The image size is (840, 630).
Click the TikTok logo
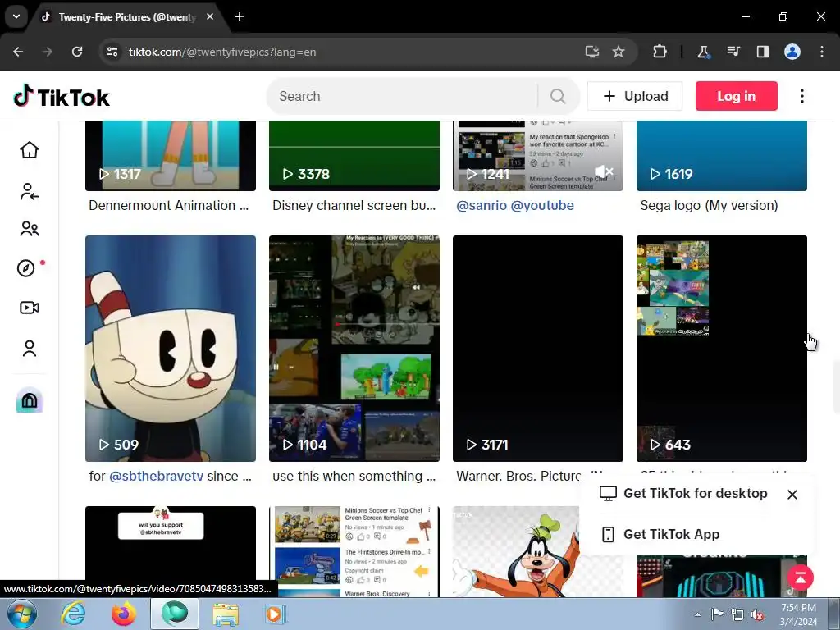point(62,97)
